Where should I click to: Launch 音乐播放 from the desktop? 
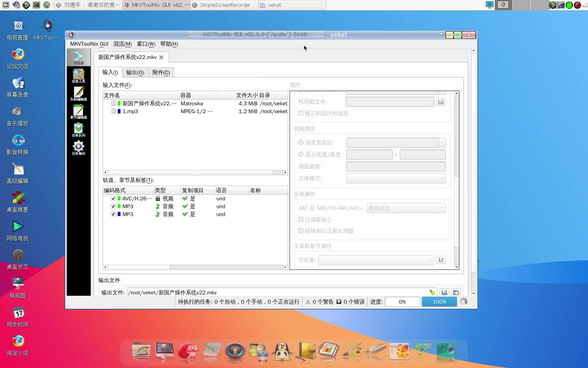(18, 116)
